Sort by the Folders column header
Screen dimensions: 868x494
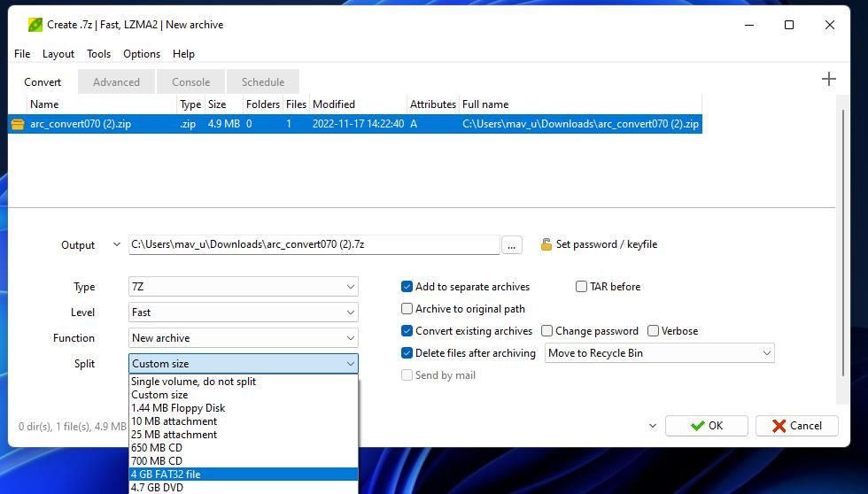tap(263, 104)
